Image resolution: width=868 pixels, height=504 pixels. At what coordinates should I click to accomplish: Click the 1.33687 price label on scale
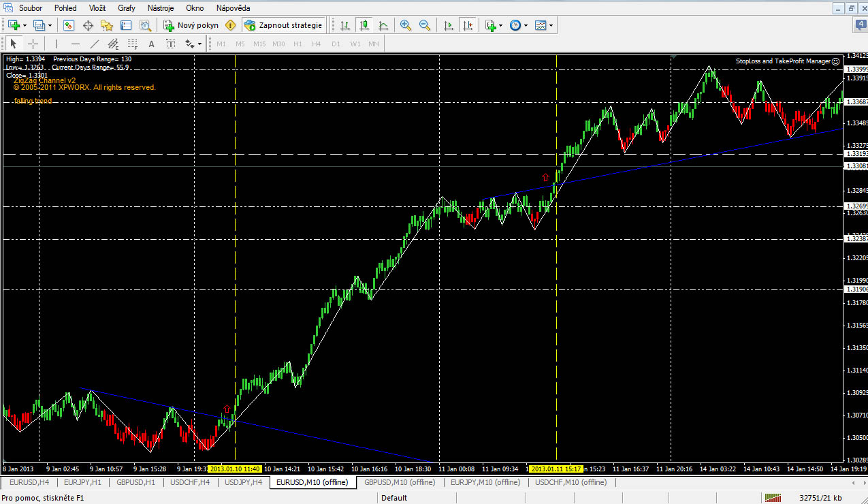pyautogui.click(x=855, y=102)
